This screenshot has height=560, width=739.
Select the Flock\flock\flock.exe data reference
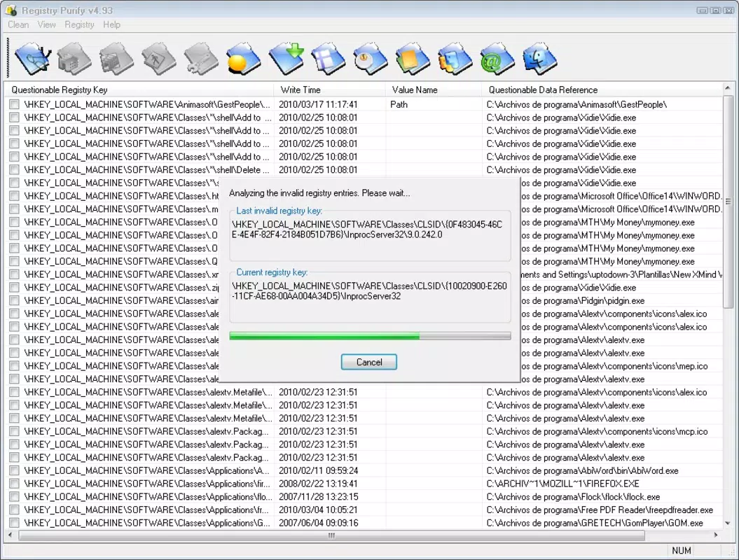point(573,496)
